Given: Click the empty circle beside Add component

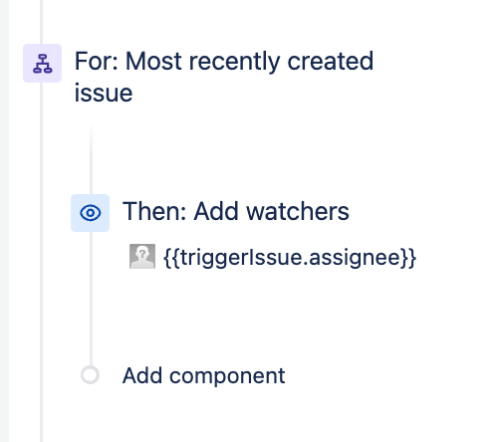Looking at the screenshot, I should pyautogui.click(x=90, y=375).
